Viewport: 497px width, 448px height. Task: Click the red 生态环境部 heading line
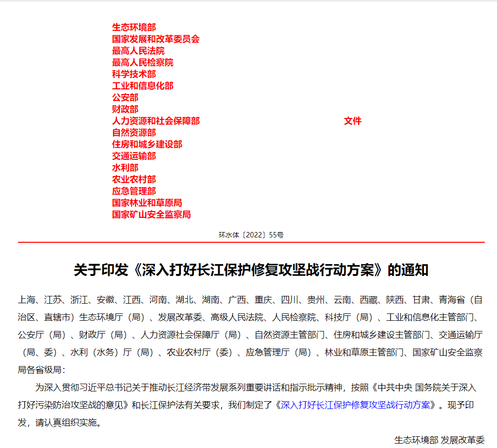click(134, 27)
